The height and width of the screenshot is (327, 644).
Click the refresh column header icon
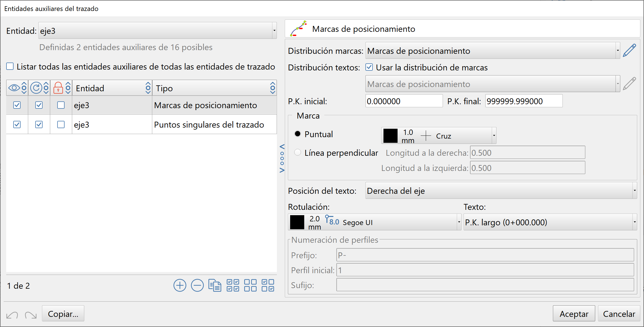[36, 88]
